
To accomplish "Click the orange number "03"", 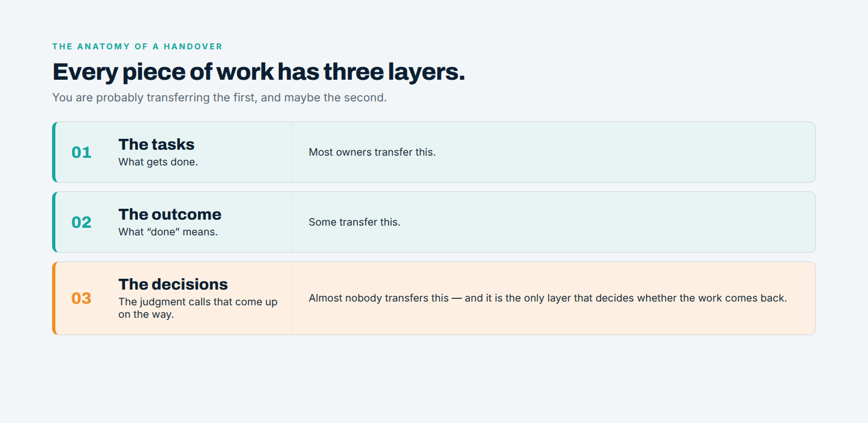I will [x=81, y=298].
